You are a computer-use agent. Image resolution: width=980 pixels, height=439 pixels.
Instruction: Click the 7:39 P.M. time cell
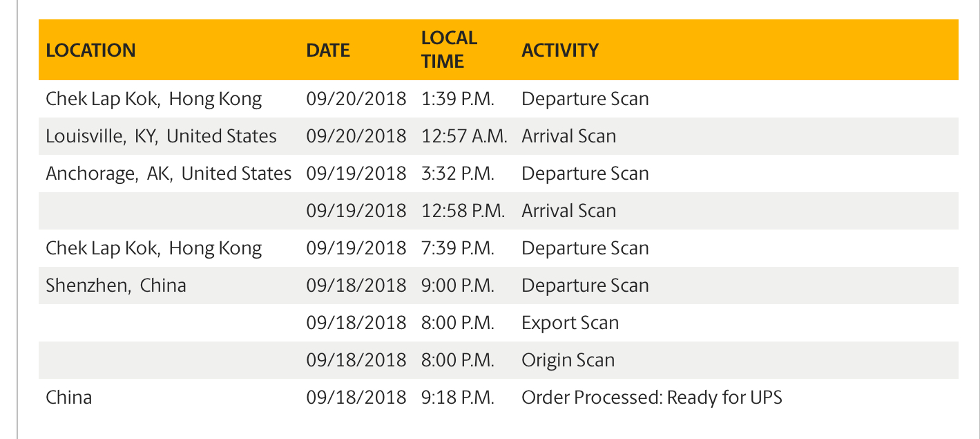click(457, 248)
